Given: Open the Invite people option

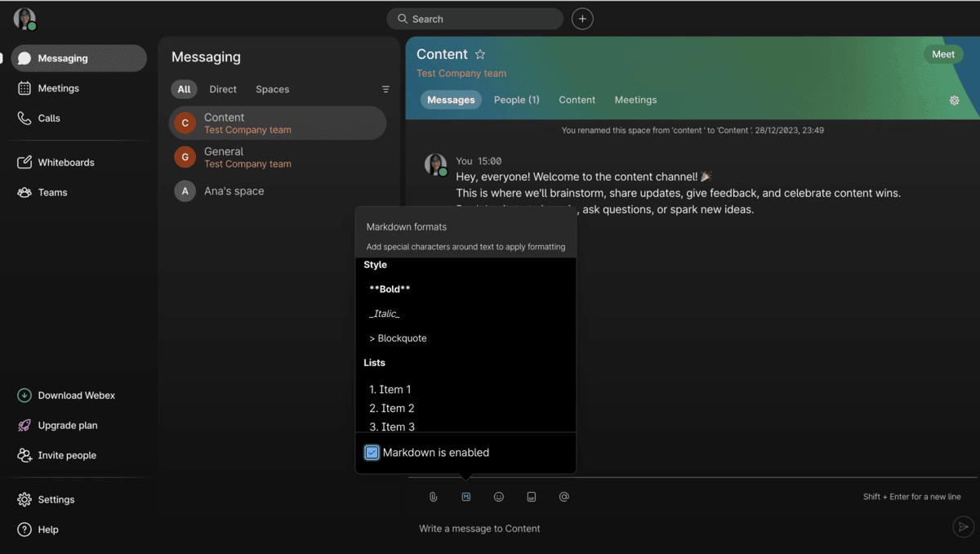Looking at the screenshot, I should coord(64,455).
